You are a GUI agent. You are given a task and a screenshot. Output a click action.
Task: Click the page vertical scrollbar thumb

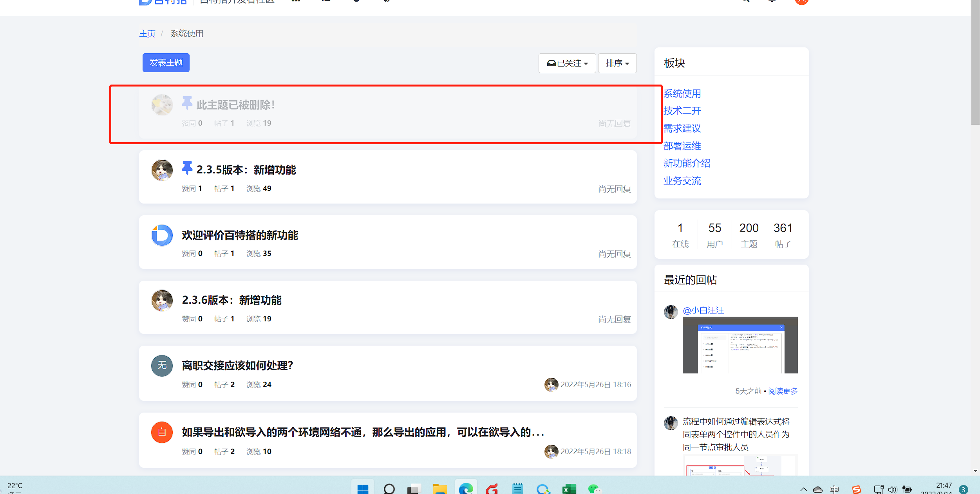(x=975, y=63)
